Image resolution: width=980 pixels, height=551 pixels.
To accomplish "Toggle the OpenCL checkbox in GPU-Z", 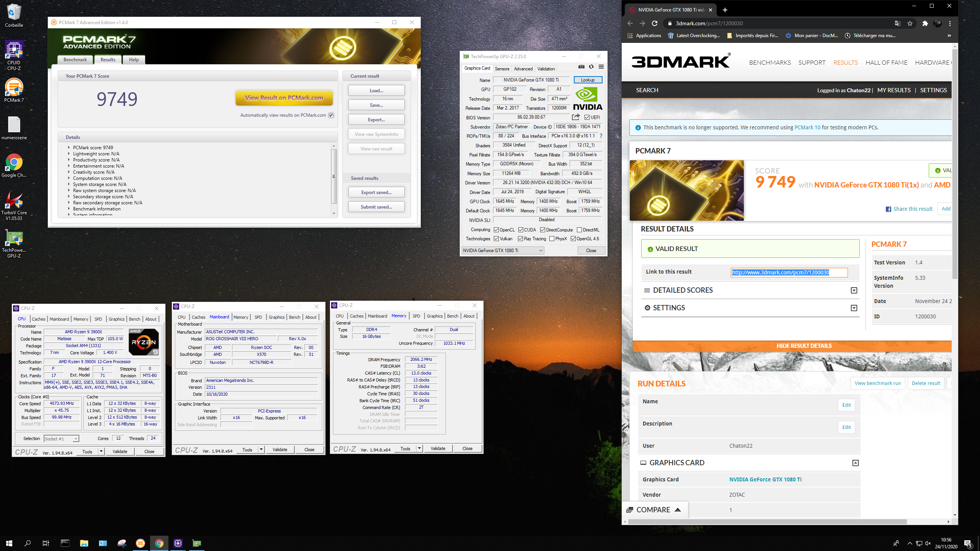I will (x=496, y=230).
